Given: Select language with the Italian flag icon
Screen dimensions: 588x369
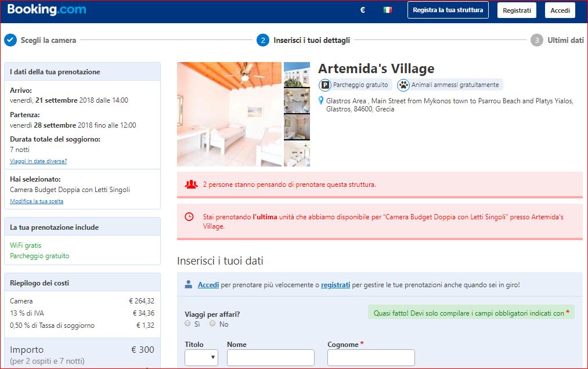Looking at the screenshot, I should point(387,10).
